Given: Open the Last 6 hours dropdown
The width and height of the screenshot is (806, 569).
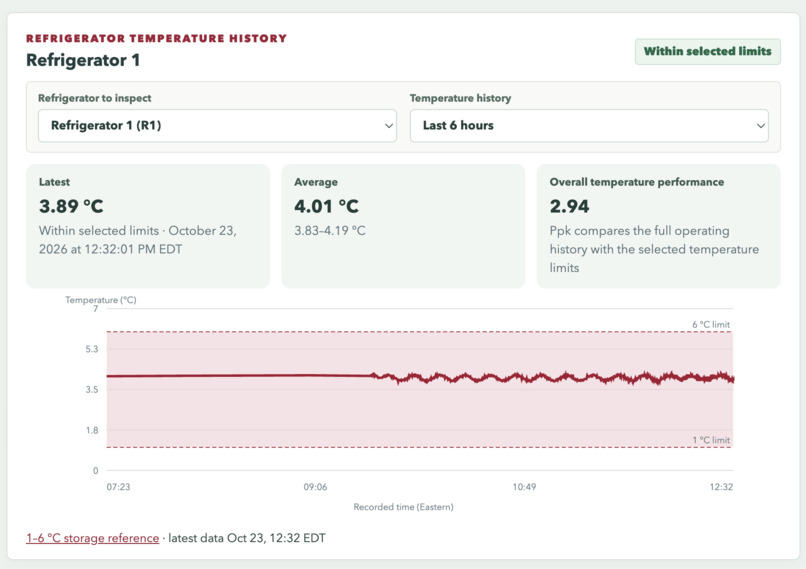Looking at the screenshot, I should click(x=589, y=125).
